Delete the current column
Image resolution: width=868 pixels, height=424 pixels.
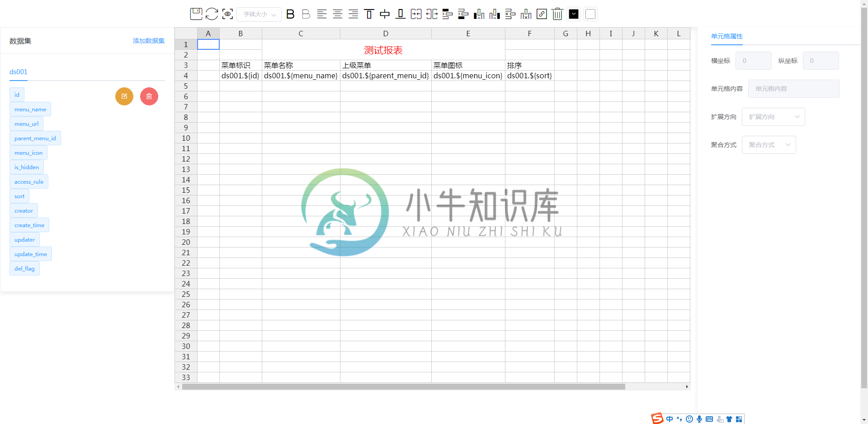point(526,14)
